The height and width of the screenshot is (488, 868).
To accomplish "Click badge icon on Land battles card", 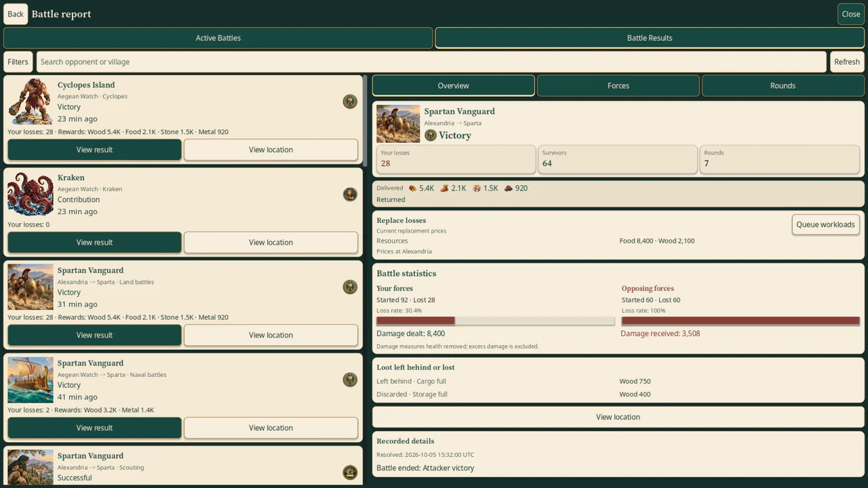I will point(350,287).
